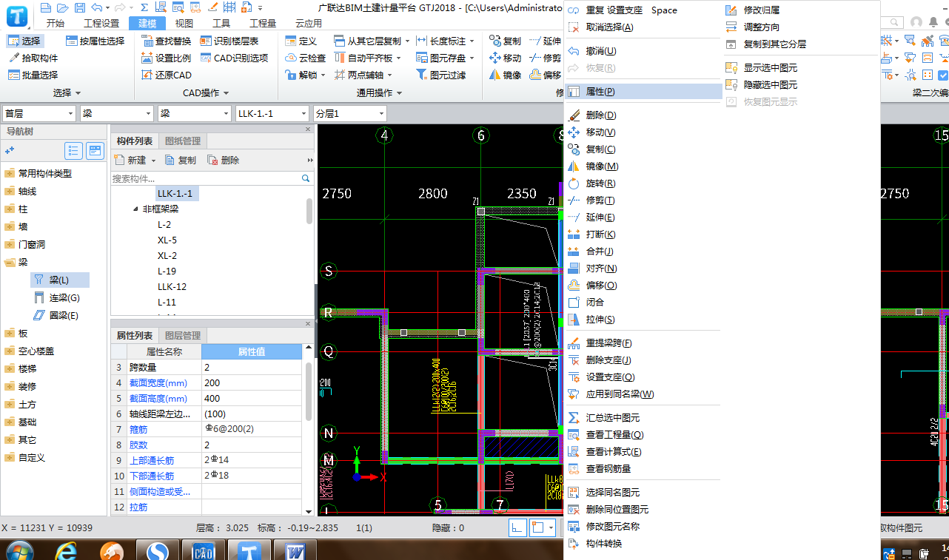
Task: Select 连梁(G) coupling beam item
Action: point(58,297)
